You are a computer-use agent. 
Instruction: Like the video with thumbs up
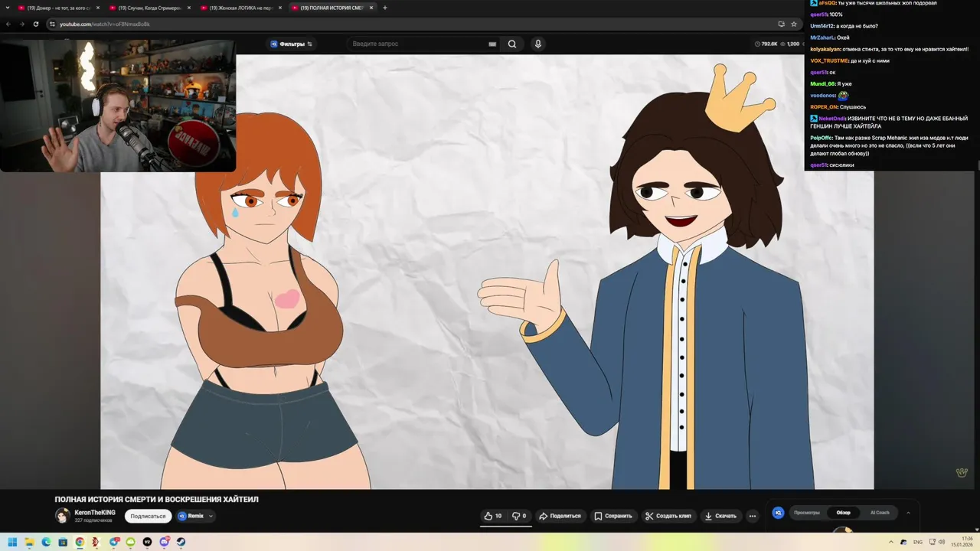click(492, 516)
